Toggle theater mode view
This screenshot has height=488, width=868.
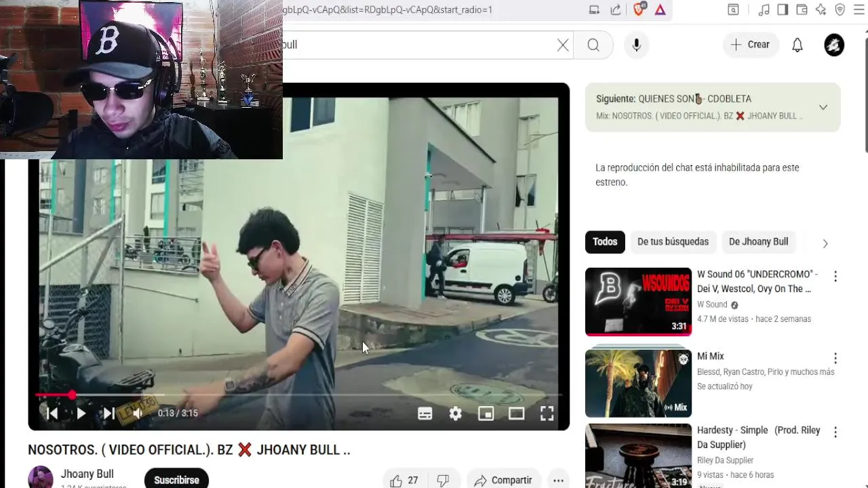click(517, 413)
